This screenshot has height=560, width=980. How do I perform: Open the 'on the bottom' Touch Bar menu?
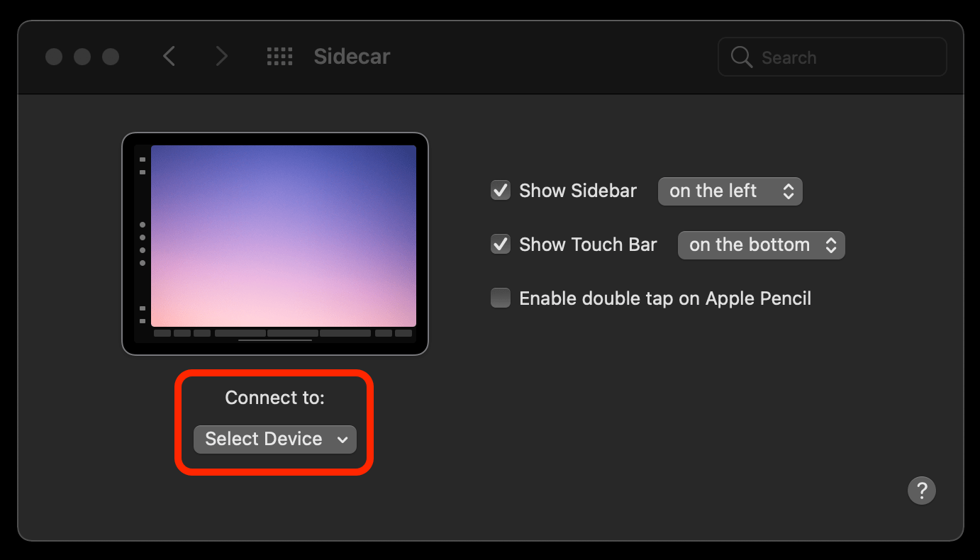pos(762,245)
